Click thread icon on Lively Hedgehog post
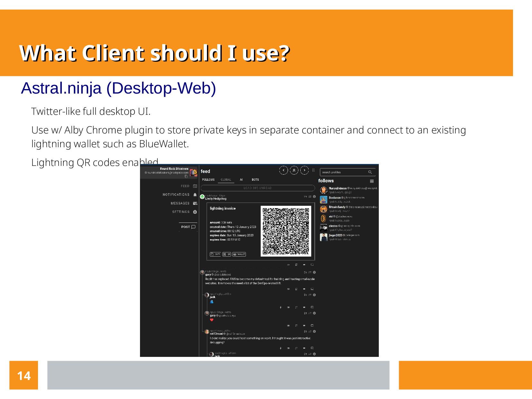Screen dimensions: 532x399 coord(310,197)
